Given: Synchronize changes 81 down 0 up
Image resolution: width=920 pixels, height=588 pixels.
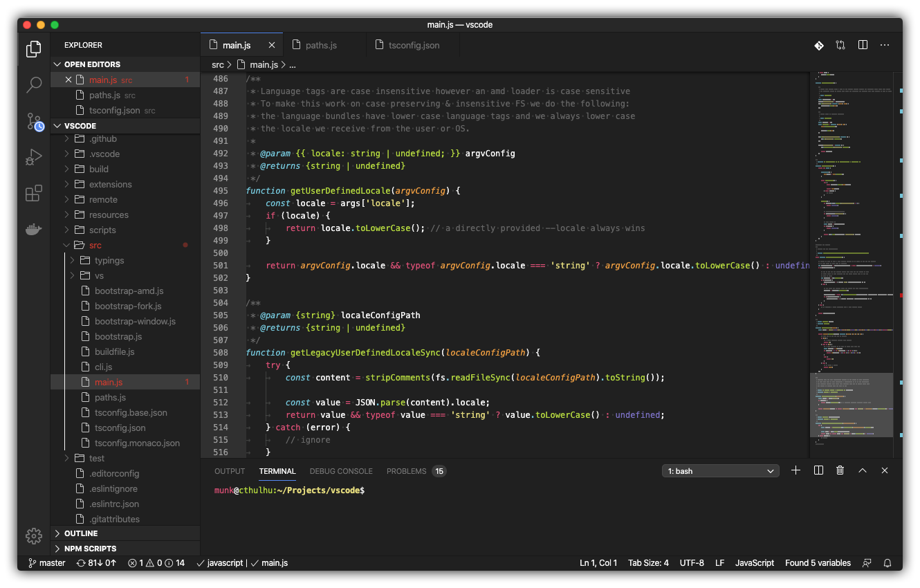Looking at the screenshot, I should point(96,563).
